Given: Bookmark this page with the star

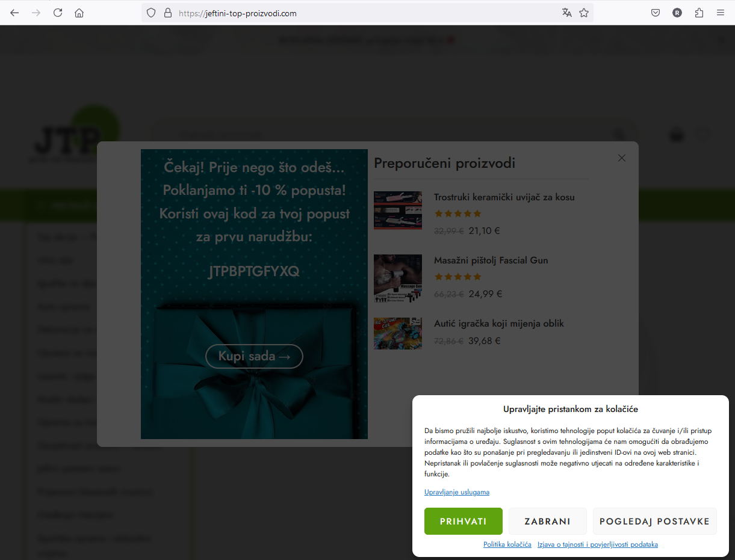Looking at the screenshot, I should coord(584,13).
